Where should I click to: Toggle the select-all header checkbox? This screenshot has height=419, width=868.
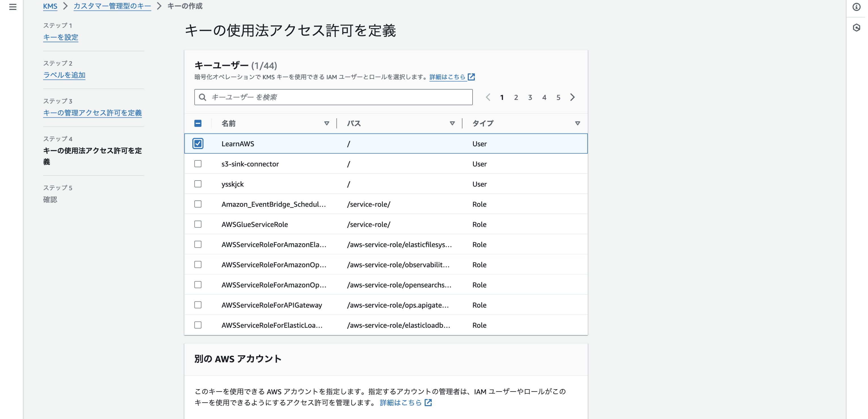[198, 123]
